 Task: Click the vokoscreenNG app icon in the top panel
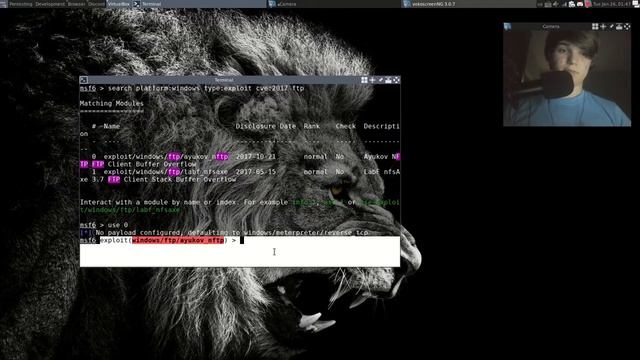pyautogui.click(x=406, y=4)
